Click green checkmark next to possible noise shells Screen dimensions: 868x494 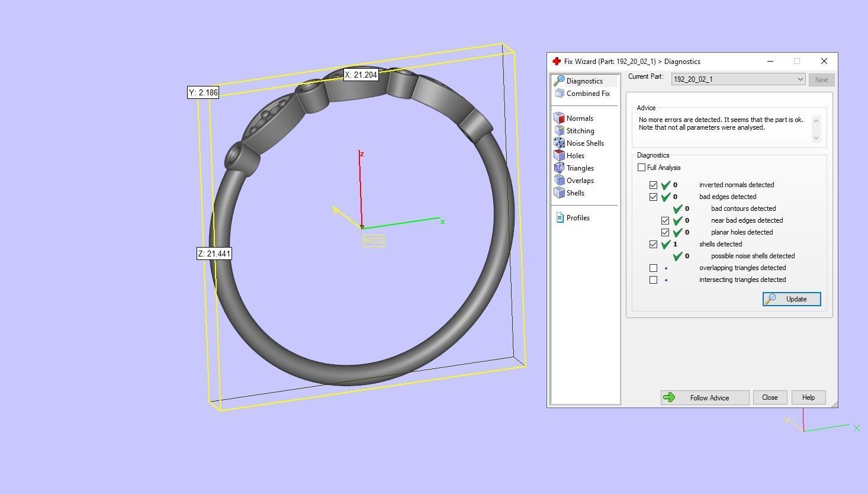click(678, 256)
